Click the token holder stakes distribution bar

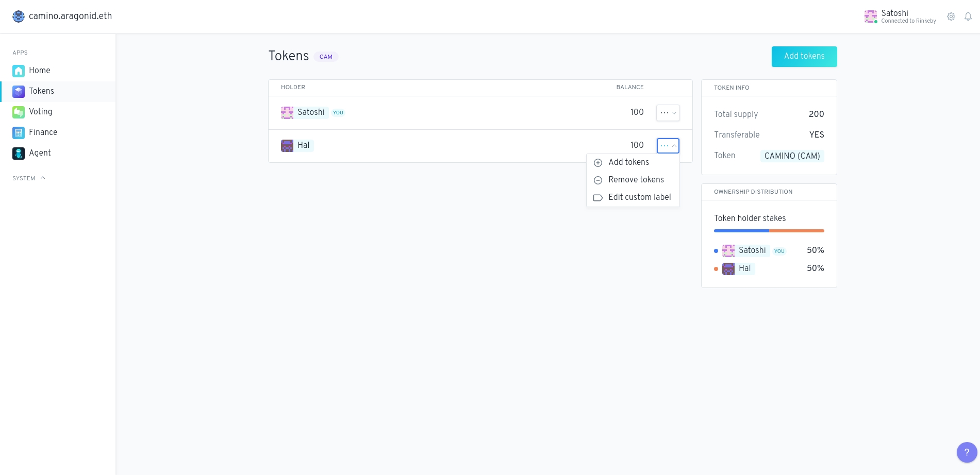[769, 231]
